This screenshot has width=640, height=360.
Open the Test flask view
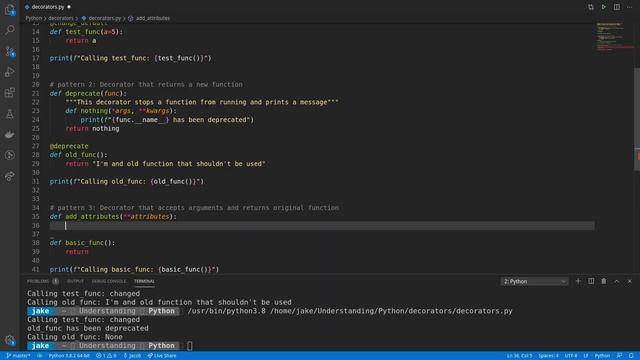(x=10, y=114)
